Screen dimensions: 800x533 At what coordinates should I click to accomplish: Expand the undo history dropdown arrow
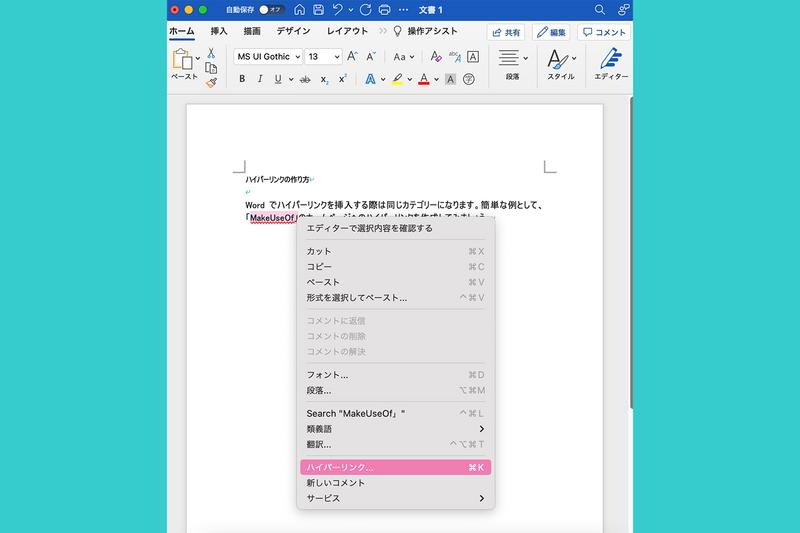(351, 10)
